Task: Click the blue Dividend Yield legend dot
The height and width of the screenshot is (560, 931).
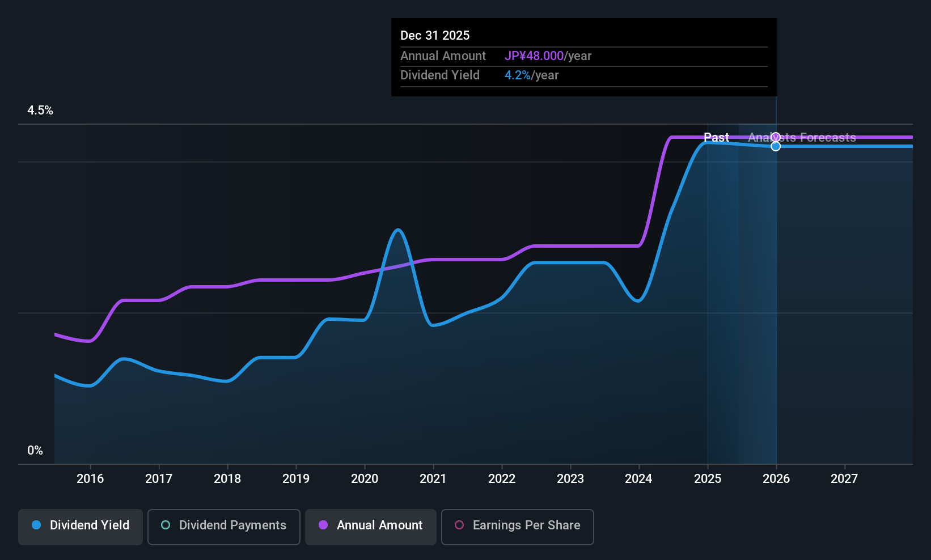Action: [x=36, y=525]
